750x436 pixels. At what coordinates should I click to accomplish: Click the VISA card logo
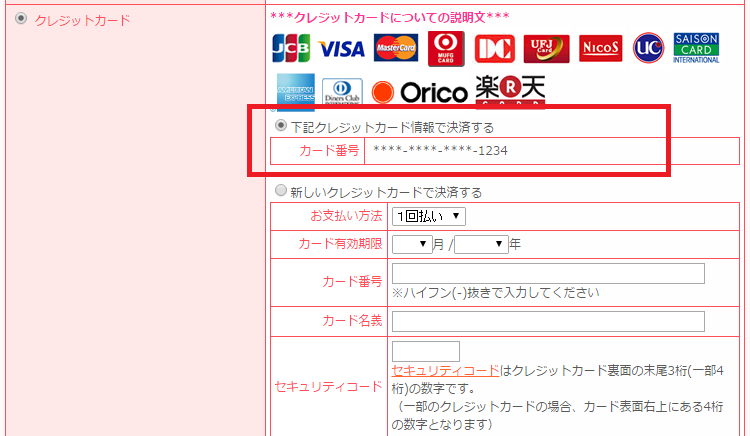342,49
